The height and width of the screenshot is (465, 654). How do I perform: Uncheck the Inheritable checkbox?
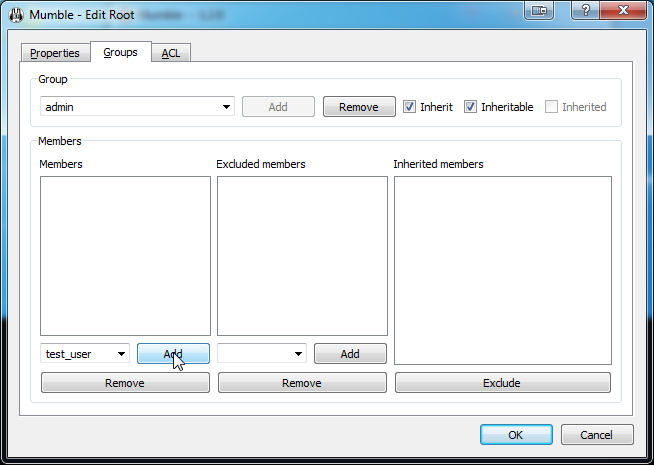pos(470,107)
